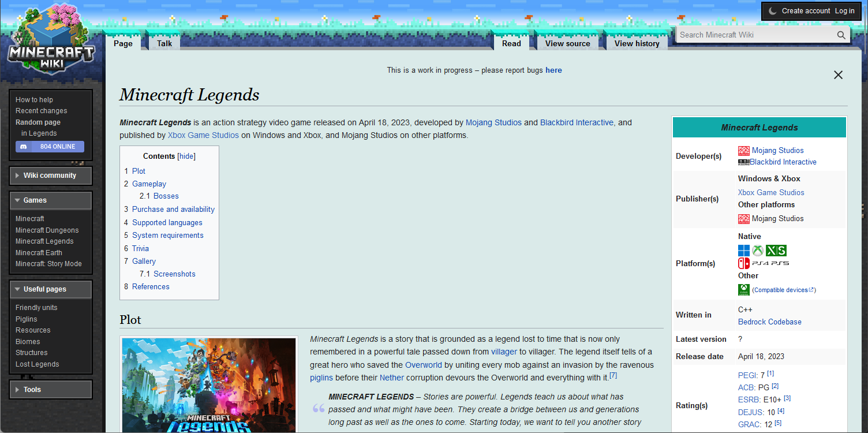This screenshot has width=868, height=433.
Task: Open Minecraft Dungeons in Games list
Action: (47, 230)
